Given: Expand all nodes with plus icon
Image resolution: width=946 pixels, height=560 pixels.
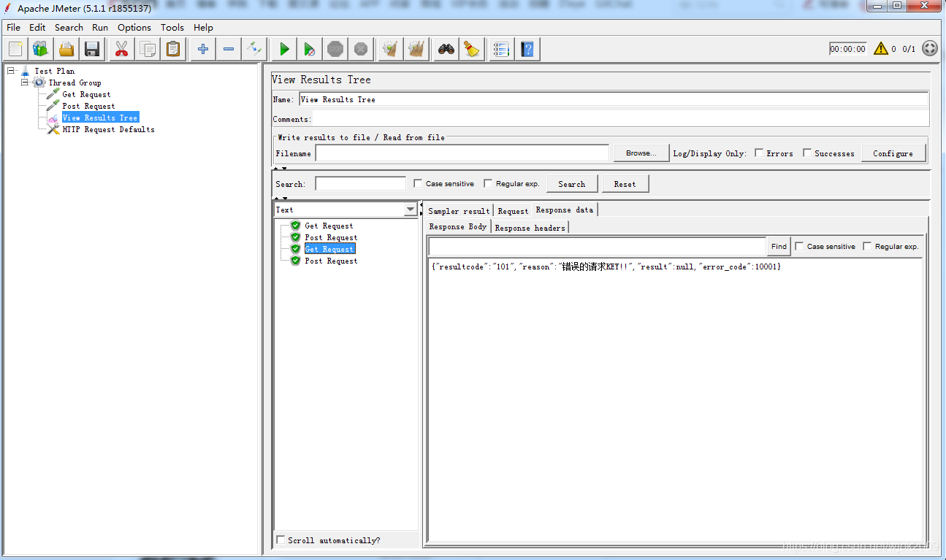Looking at the screenshot, I should (203, 49).
